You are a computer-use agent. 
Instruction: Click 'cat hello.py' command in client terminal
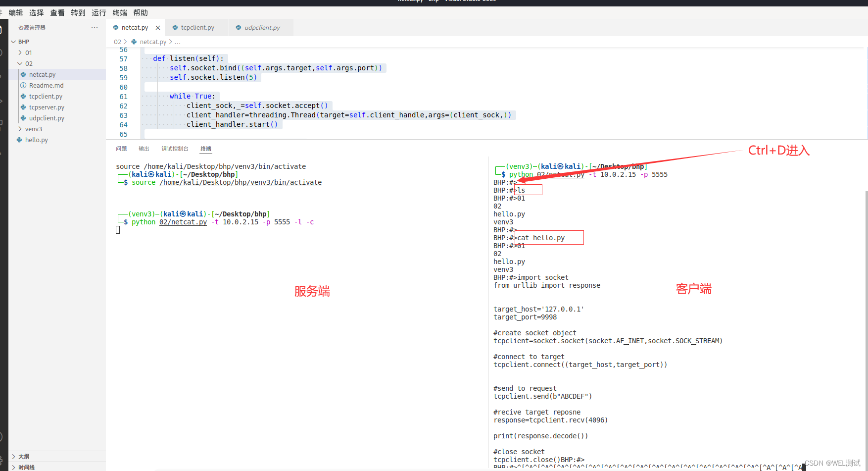click(x=541, y=238)
